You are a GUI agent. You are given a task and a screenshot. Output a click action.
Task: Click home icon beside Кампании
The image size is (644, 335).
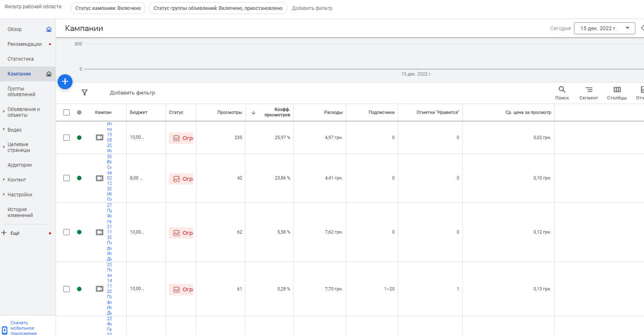click(49, 74)
